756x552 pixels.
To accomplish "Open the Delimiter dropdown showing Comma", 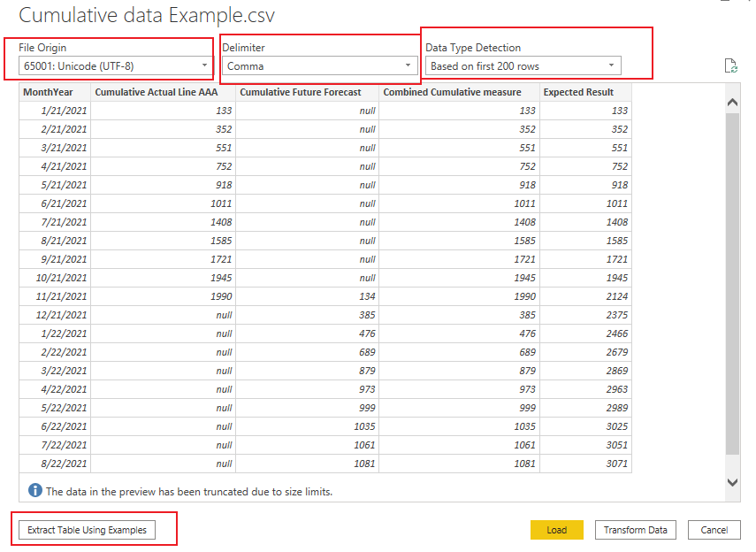I will [319, 66].
